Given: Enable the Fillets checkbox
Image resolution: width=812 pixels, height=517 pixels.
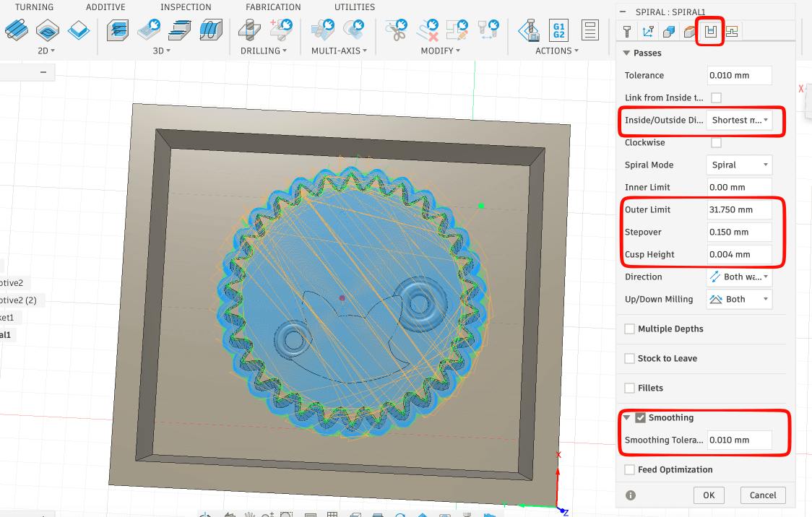Looking at the screenshot, I should [x=630, y=388].
